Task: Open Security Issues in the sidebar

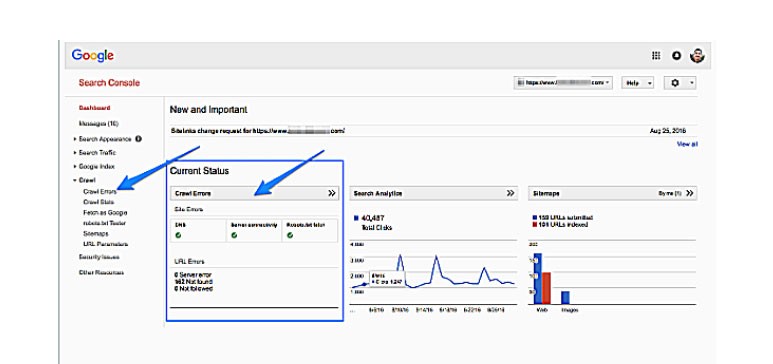Action: coord(99,257)
